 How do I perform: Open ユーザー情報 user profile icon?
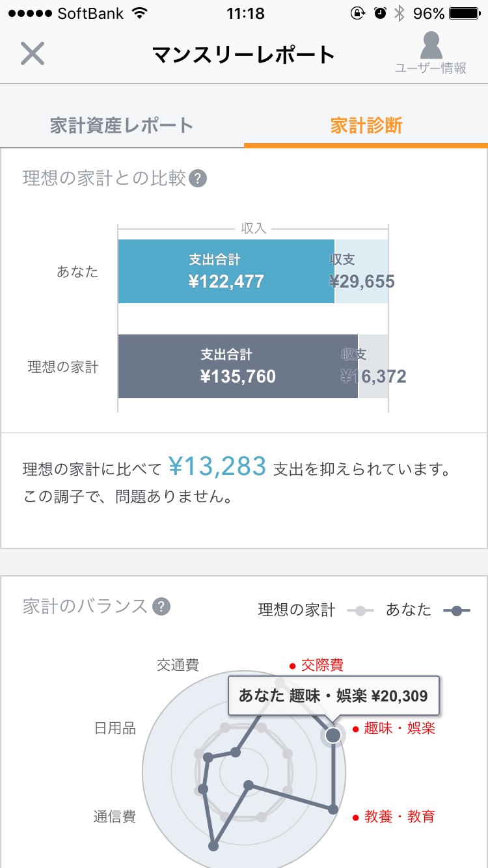[431, 53]
